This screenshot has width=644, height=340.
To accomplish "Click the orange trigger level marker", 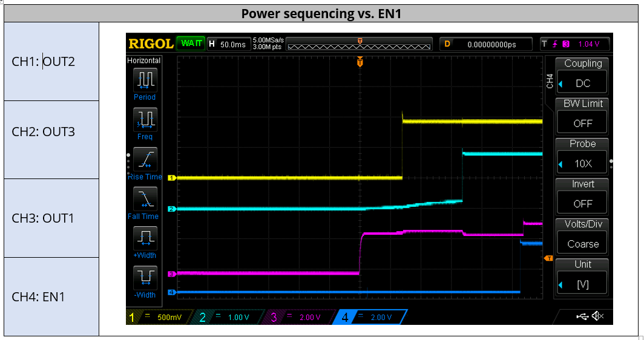I will click(548, 258).
